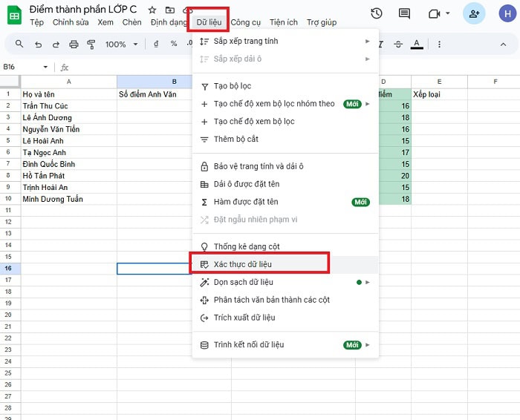The image size is (520, 420).
Task: Expand the B16 name box dropdown
Action: coord(45,67)
